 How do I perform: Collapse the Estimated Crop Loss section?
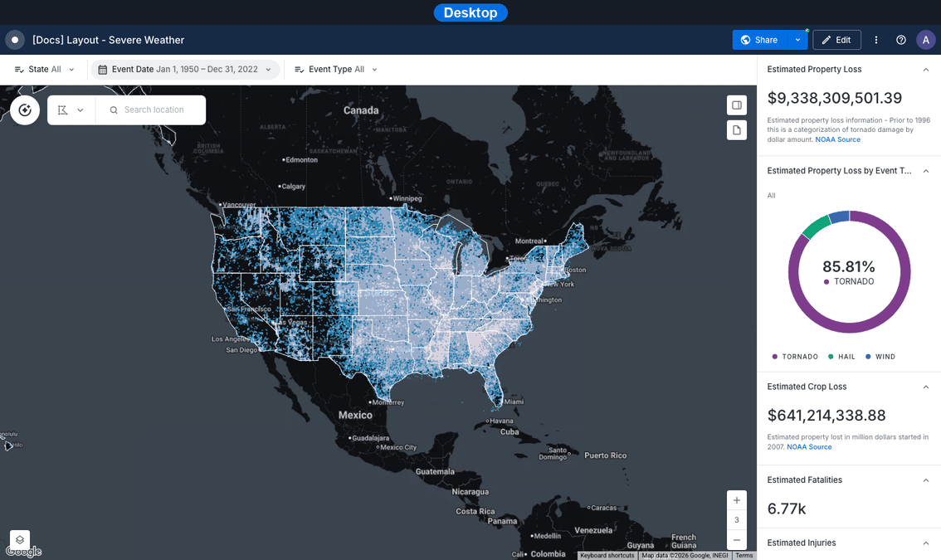click(925, 387)
